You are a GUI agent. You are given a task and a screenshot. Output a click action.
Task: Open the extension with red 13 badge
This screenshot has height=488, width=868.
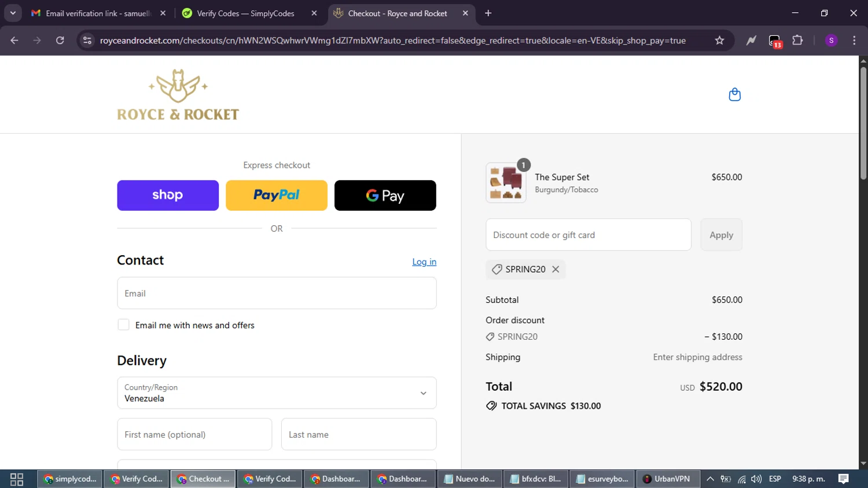[775, 41]
